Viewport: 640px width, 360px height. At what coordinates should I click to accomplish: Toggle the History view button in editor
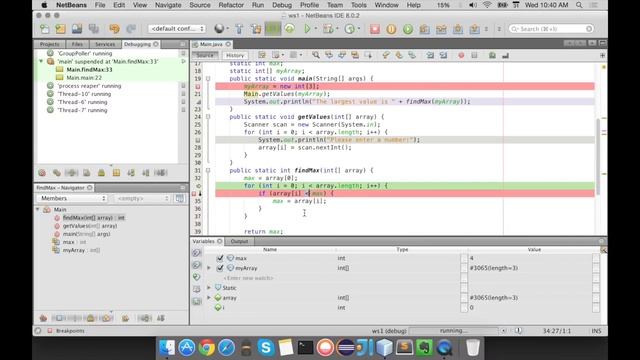pos(235,55)
